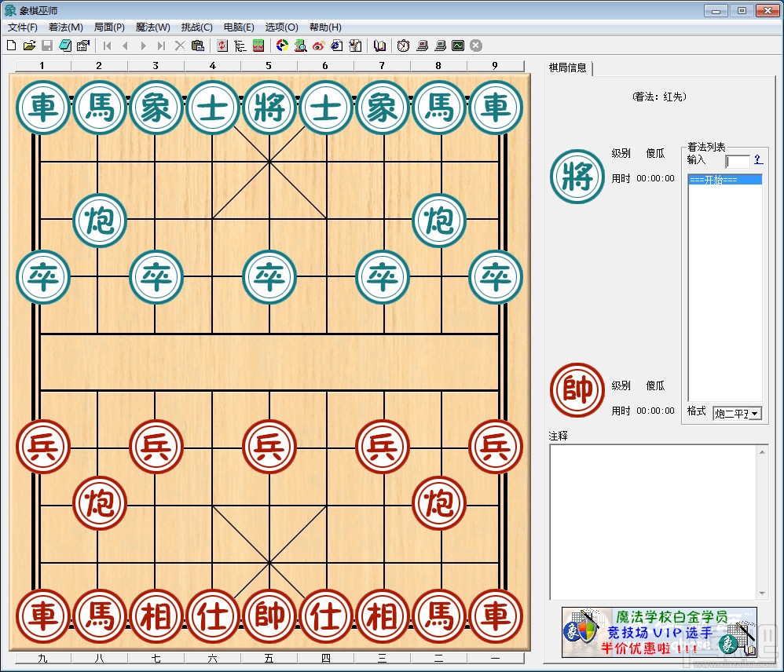This screenshot has height=672, width=784.
Task: Expand the 格式 move notation dropdown
Action: [755, 414]
